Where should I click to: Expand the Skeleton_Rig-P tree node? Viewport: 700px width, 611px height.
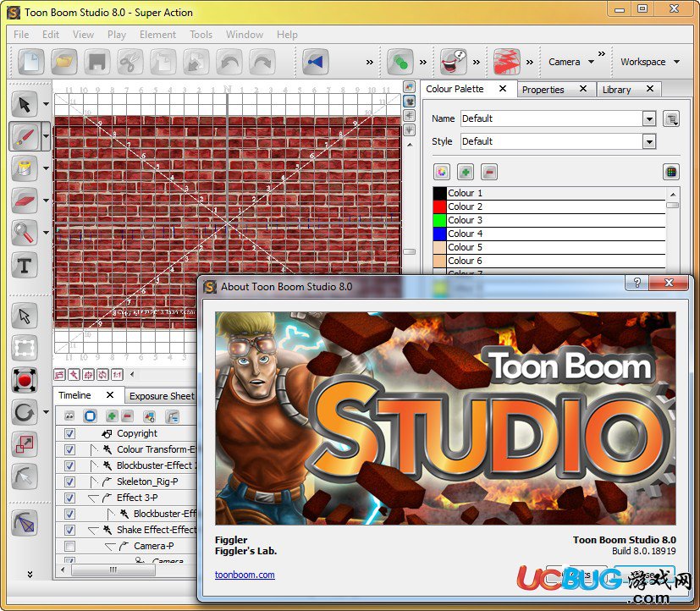tap(93, 482)
